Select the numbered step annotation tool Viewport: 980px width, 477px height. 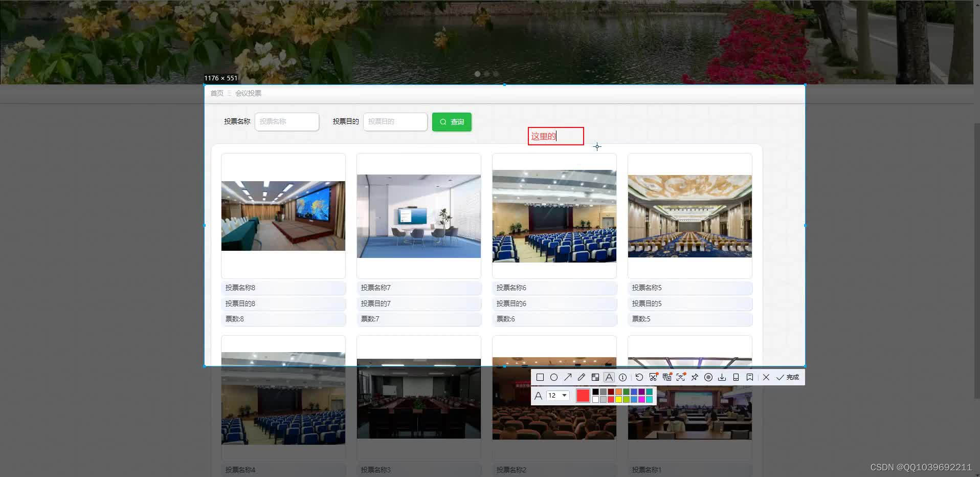point(622,377)
